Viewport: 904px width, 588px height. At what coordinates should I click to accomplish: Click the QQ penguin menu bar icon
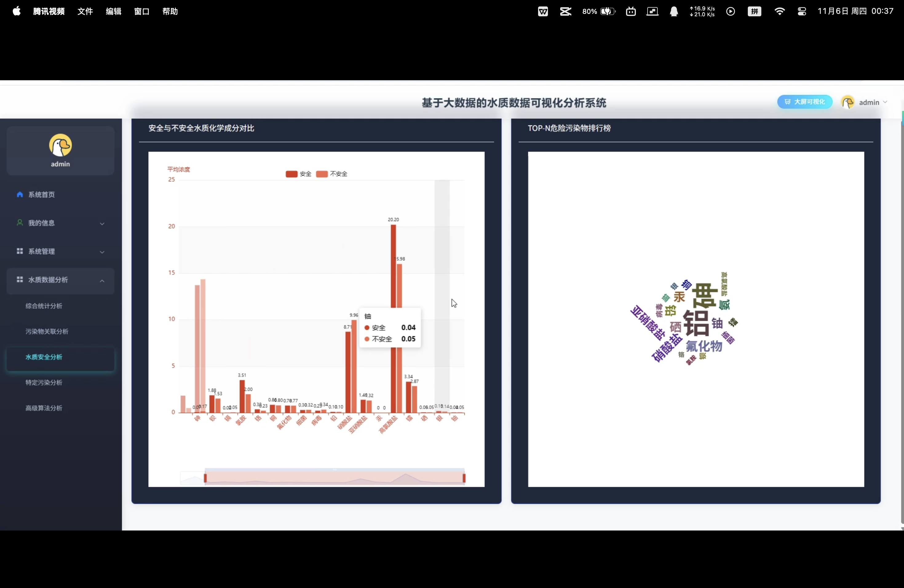(x=674, y=11)
